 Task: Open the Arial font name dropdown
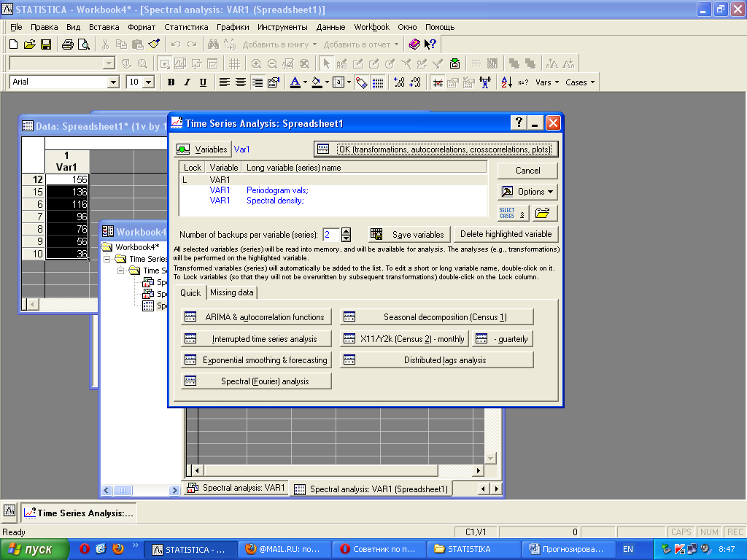point(113,82)
